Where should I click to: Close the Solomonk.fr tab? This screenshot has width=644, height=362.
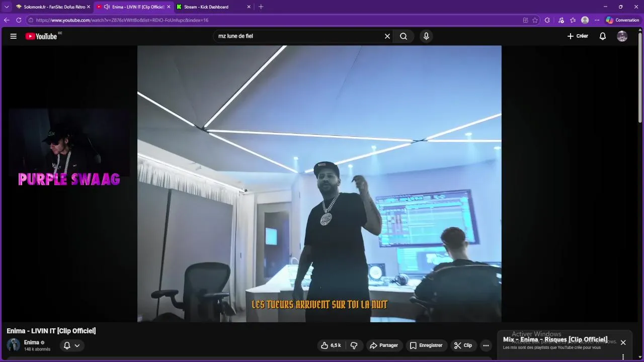[x=89, y=7]
